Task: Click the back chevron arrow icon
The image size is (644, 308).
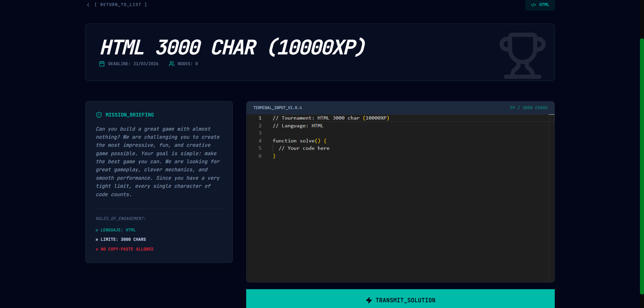Action: [88, 5]
